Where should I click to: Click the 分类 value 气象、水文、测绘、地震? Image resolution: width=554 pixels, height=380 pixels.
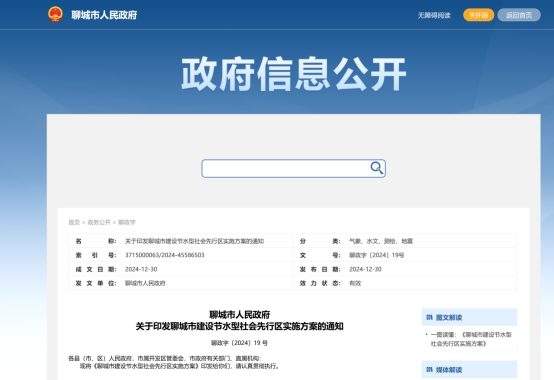click(x=381, y=241)
